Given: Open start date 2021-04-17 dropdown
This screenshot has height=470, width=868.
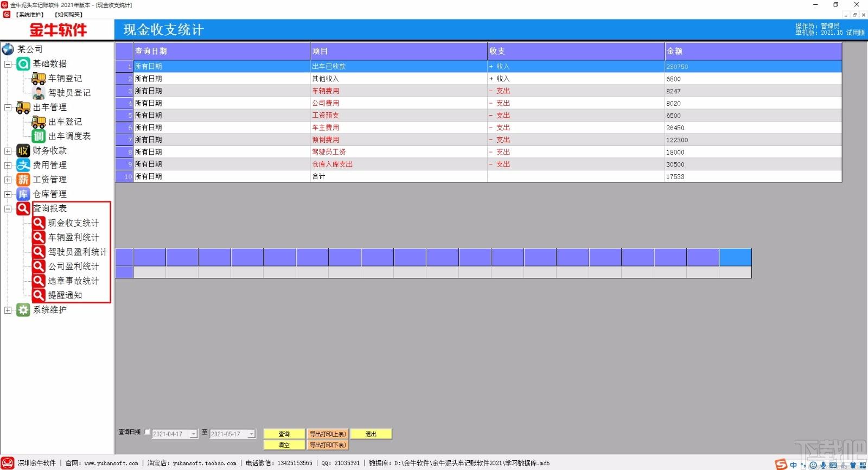Looking at the screenshot, I should (x=194, y=434).
